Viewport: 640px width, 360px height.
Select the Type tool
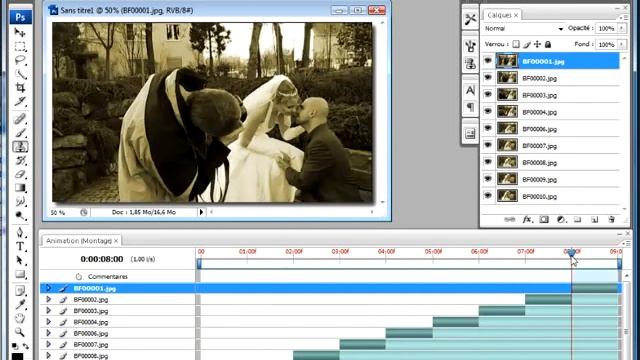coord(20,247)
